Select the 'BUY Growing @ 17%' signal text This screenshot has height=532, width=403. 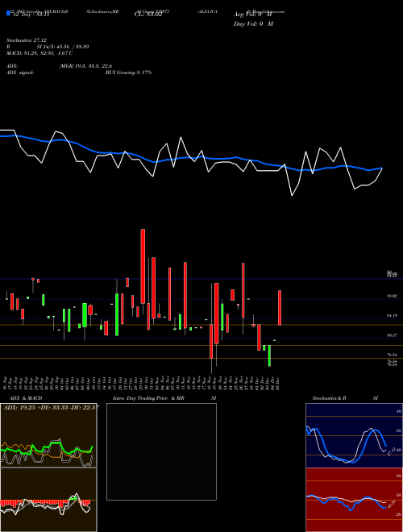pyautogui.click(x=128, y=73)
